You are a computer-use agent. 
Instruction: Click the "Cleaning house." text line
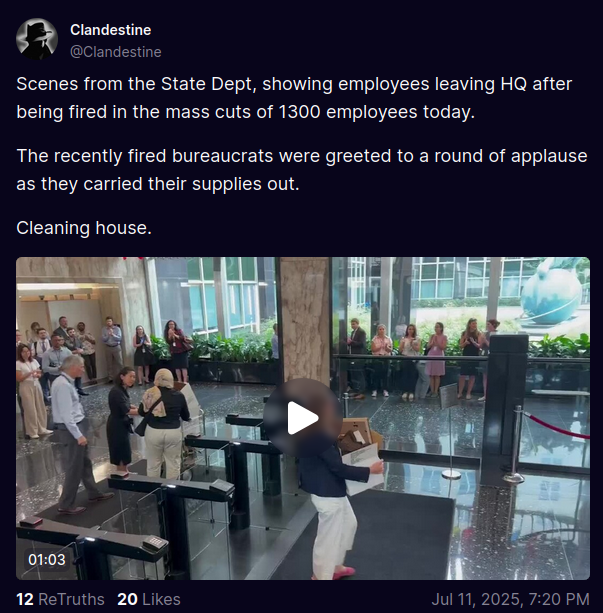coord(84,228)
